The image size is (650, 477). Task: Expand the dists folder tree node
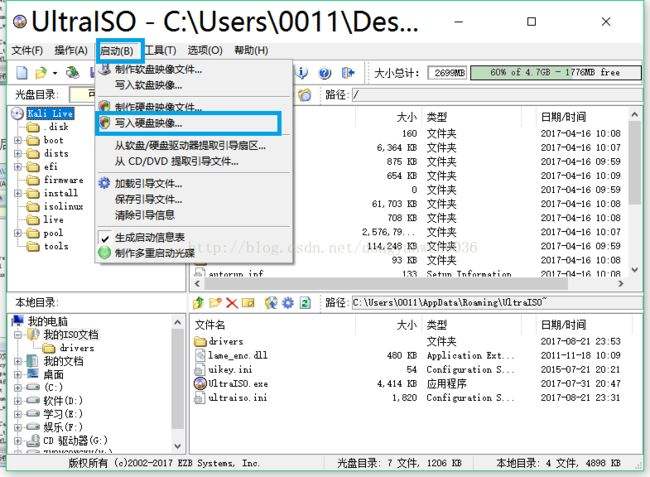pos(17,153)
